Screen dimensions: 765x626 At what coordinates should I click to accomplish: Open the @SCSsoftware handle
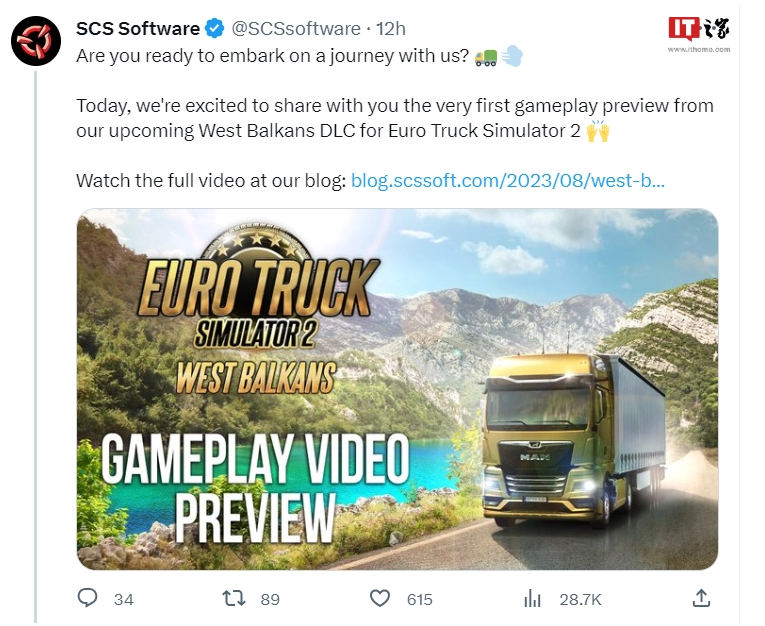coord(296,28)
